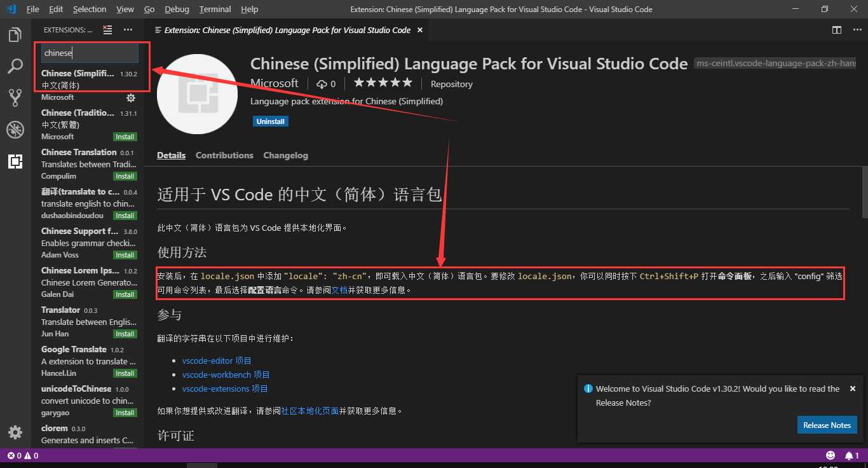Click the extensions search box with 'chinese'
868x468 pixels.
tap(90, 53)
